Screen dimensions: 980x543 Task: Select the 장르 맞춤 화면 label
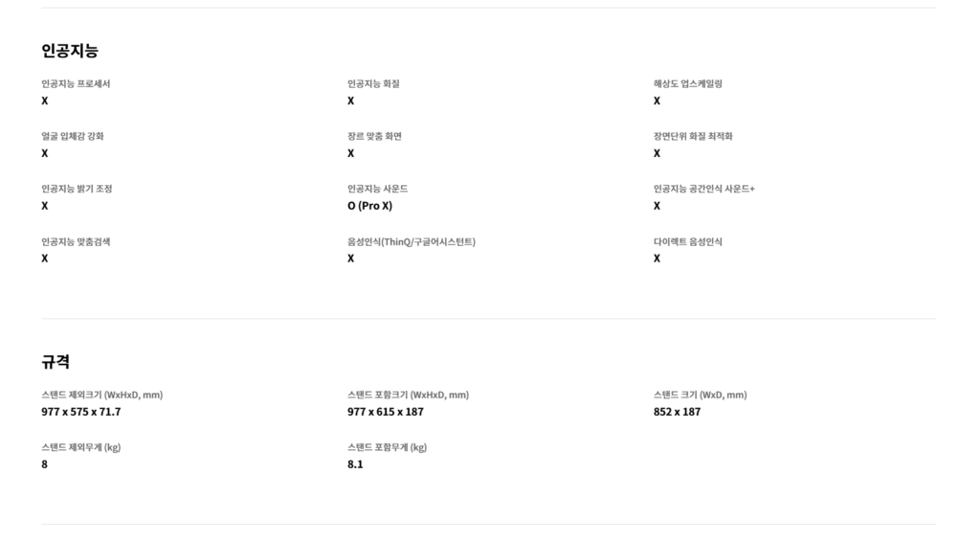tap(374, 136)
